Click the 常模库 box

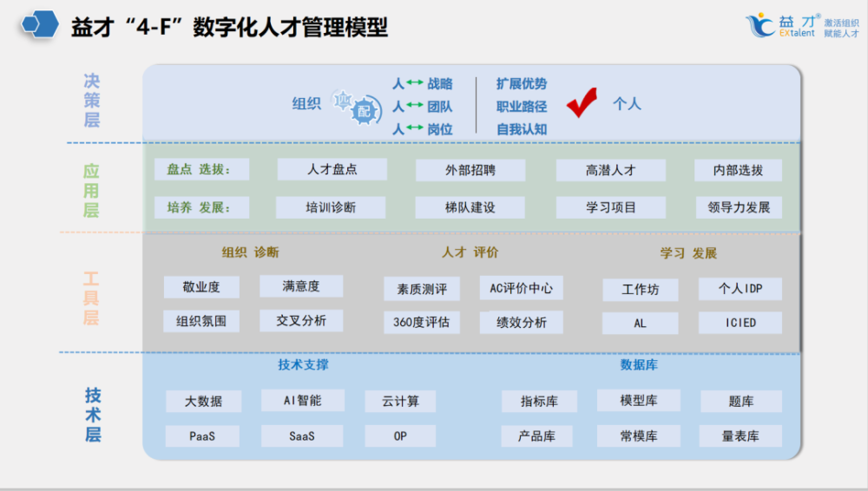click(x=639, y=436)
